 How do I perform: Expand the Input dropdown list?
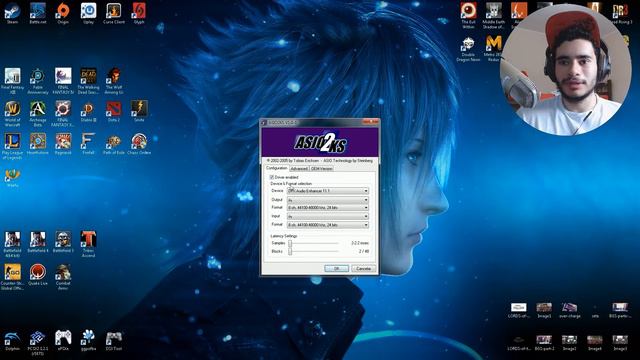tap(328, 216)
